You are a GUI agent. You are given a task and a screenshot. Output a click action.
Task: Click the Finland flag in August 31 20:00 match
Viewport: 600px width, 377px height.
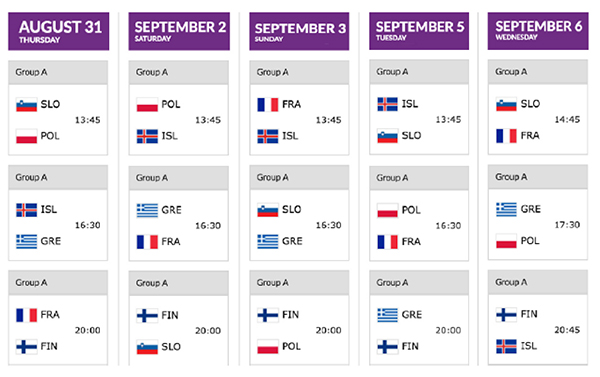pyautogui.click(x=26, y=347)
